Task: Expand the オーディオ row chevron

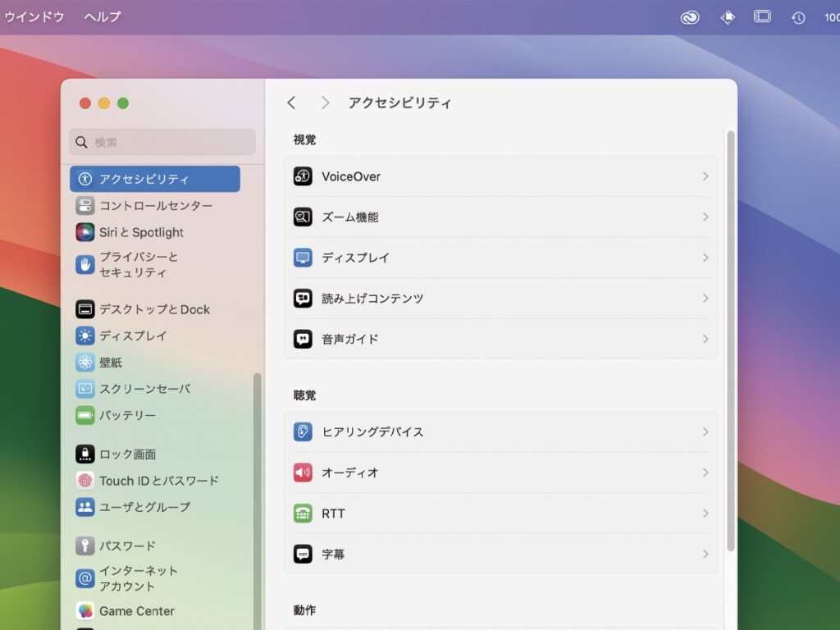Action: (x=705, y=472)
